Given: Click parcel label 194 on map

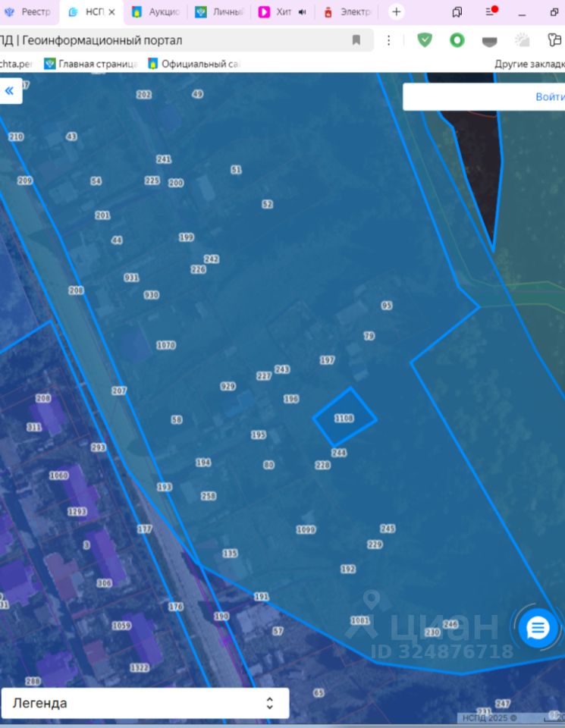Looking at the screenshot, I should pos(203,463).
